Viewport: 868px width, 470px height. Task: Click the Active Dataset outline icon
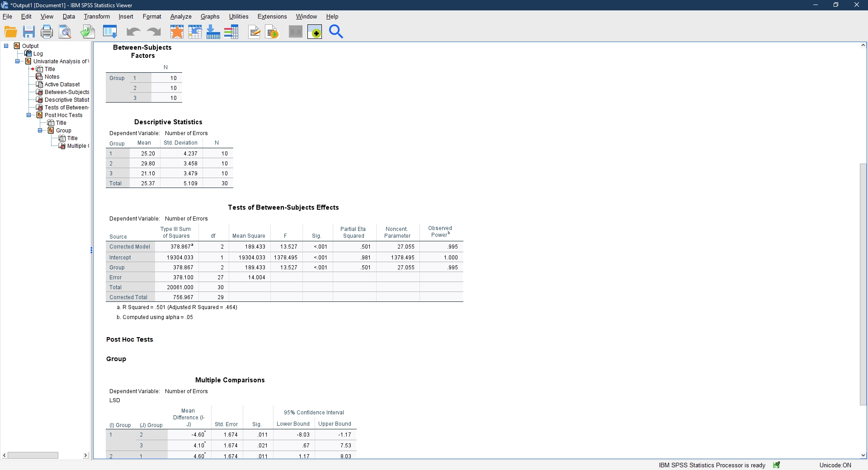(x=39, y=84)
